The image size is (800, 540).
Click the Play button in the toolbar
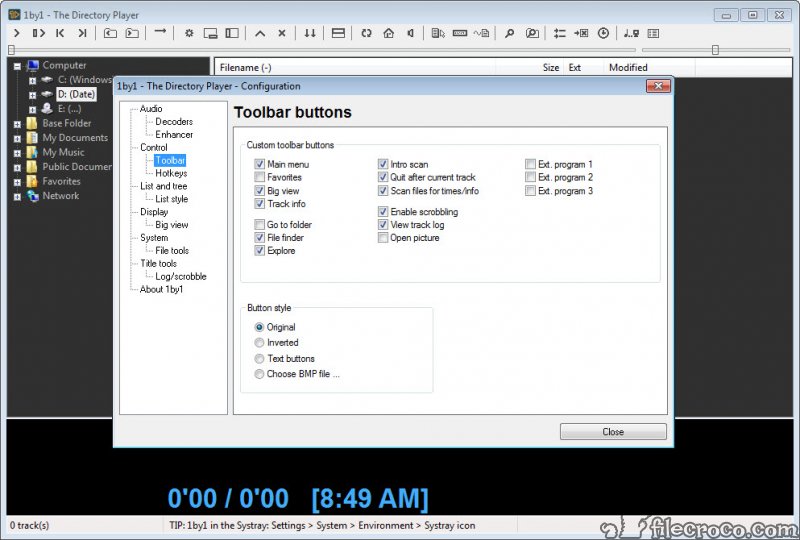click(x=17, y=33)
